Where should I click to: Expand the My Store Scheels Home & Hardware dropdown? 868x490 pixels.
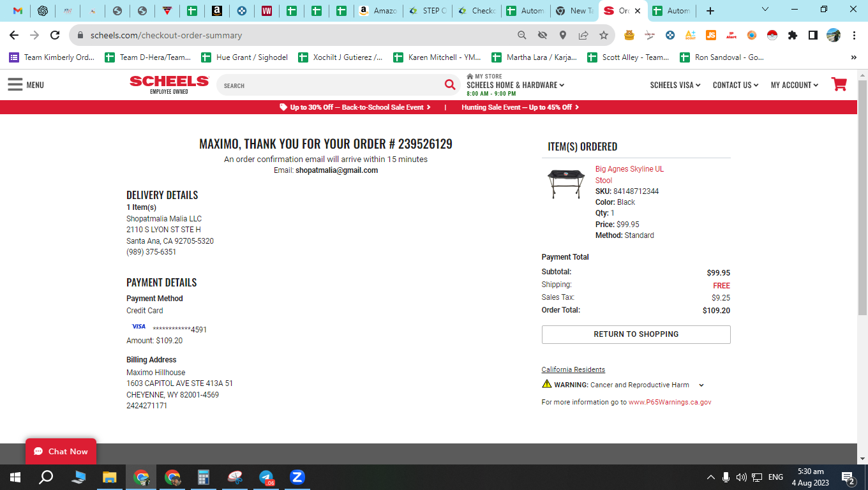pos(515,85)
